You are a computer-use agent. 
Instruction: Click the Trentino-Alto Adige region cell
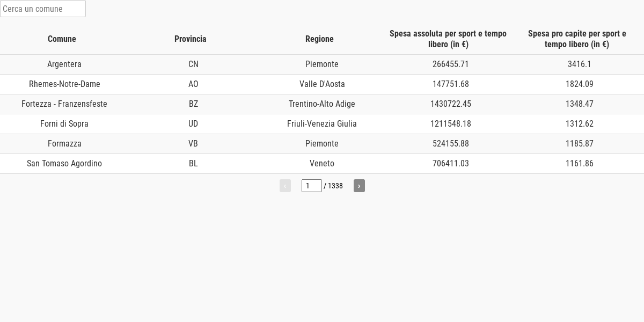click(x=322, y=104)
